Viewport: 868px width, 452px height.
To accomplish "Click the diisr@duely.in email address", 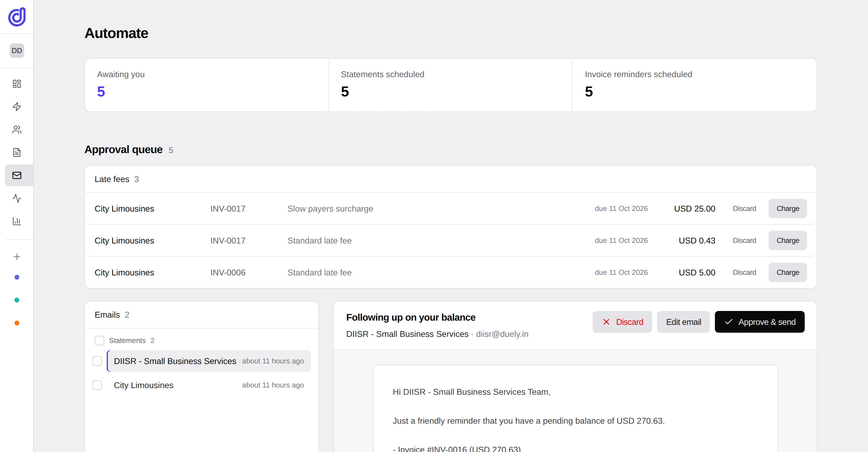I will click(x=502, y=334).
